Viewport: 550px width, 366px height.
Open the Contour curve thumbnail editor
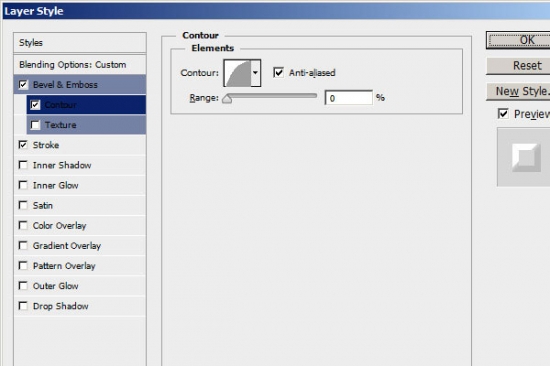238,73
